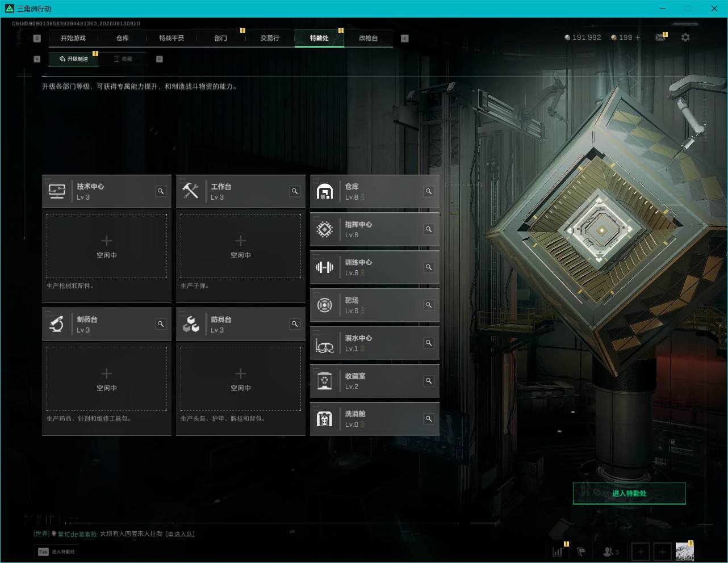Open the mail envelope icon
The image size is (728, 563).
660,37
